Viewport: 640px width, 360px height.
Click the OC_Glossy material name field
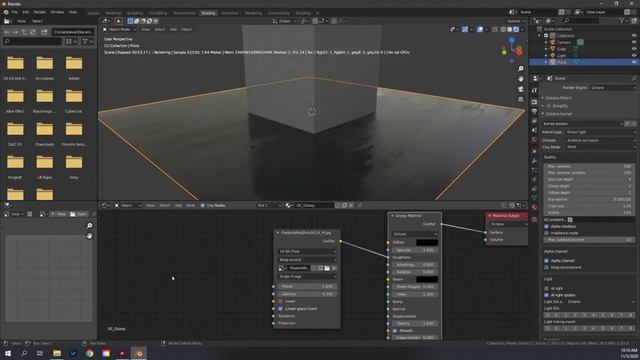coord(314,205)
